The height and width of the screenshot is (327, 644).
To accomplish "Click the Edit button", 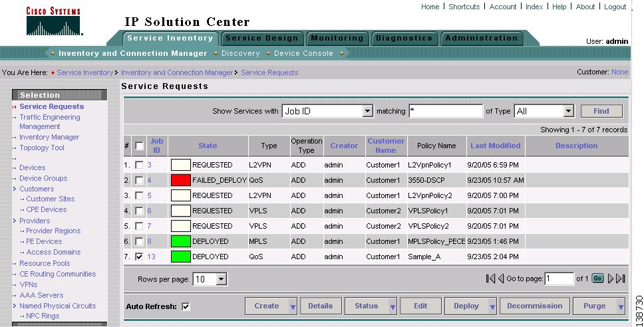I will (x=420, y=306).
